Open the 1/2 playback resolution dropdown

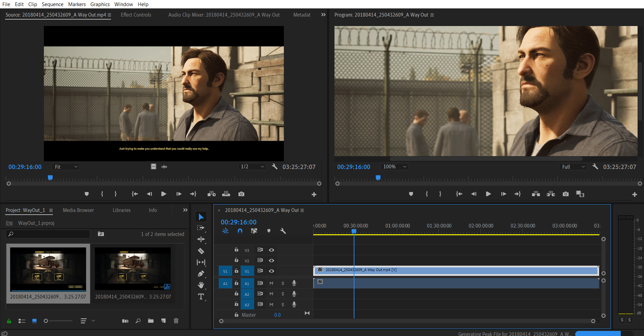click(x=252, y=167)
